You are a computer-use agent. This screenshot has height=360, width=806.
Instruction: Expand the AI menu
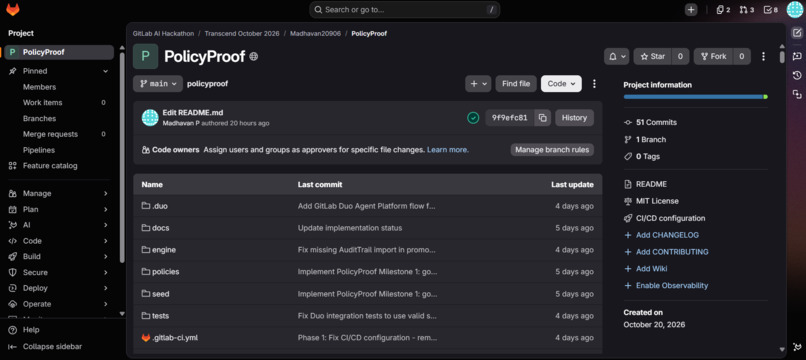point(59,225)
